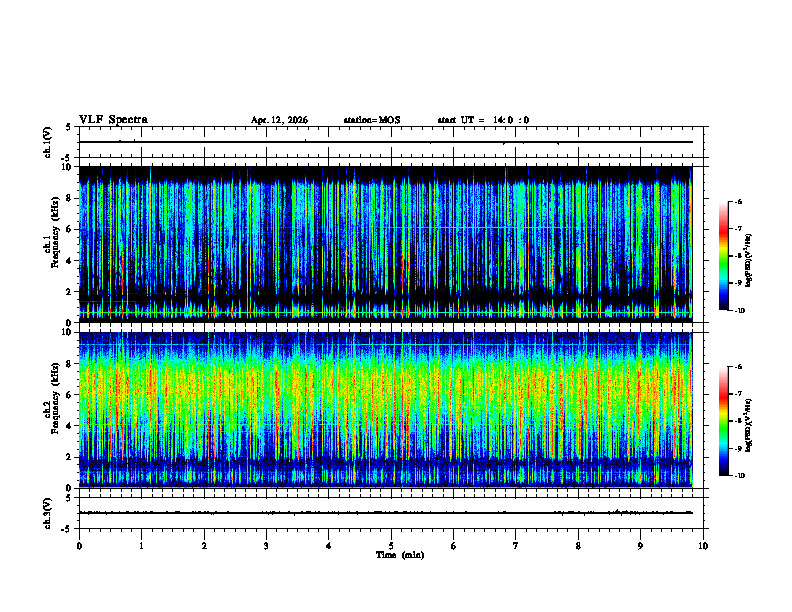Click the "-6" tick on ch.1 color bar

coord(739,202)
